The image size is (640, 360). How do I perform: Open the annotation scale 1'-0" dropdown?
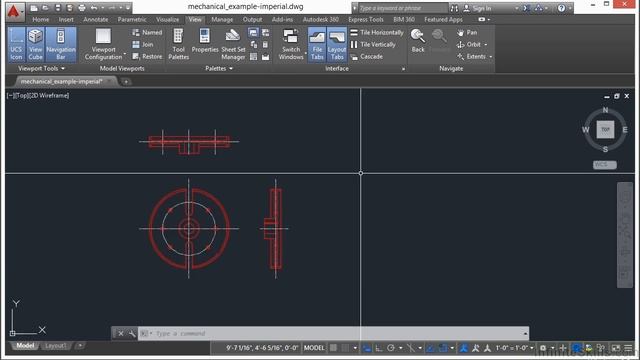[x=514, y=348]
